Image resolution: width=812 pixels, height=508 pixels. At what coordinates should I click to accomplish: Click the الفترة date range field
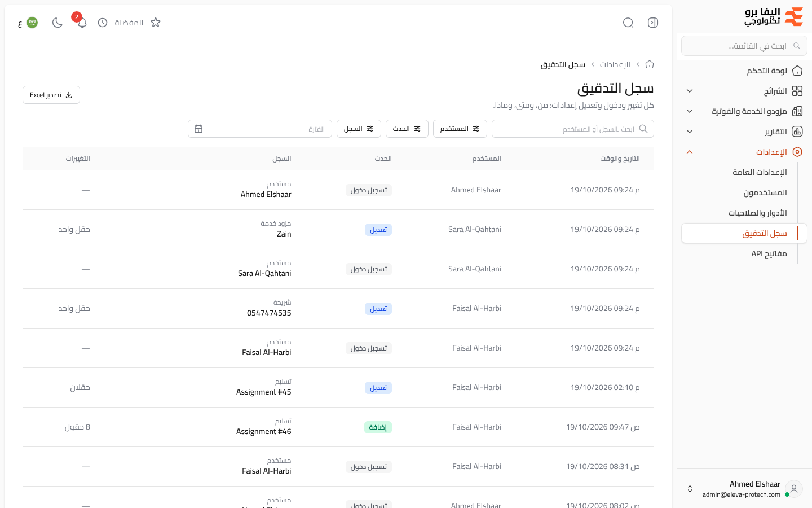(260, 129)
